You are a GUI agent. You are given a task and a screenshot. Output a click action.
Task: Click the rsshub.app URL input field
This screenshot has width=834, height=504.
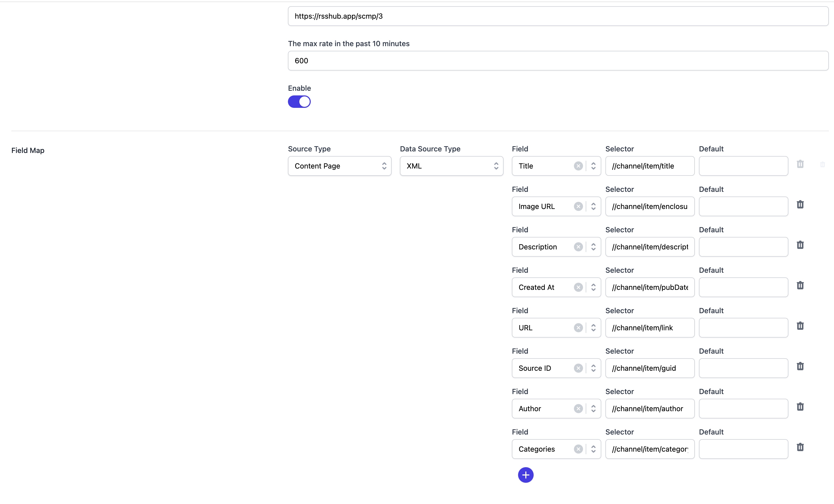[558, 16]
